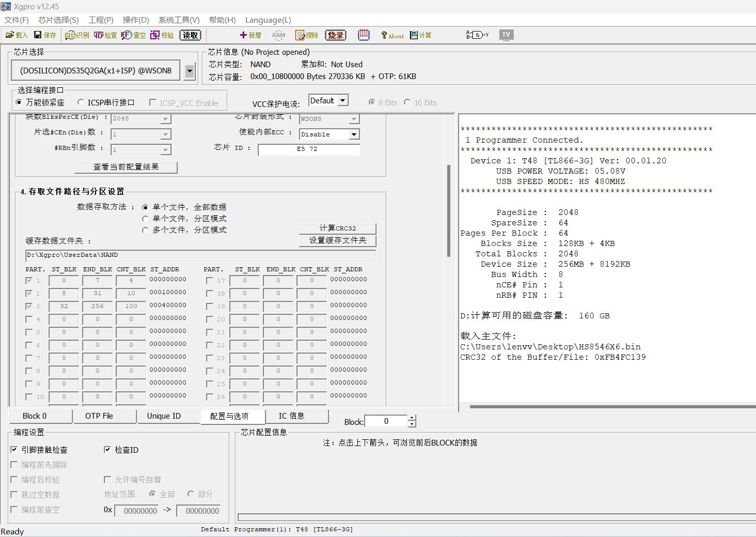Select 单个文件, 分区模式 radio option
The image size is (756, 537).
(145, 219)
